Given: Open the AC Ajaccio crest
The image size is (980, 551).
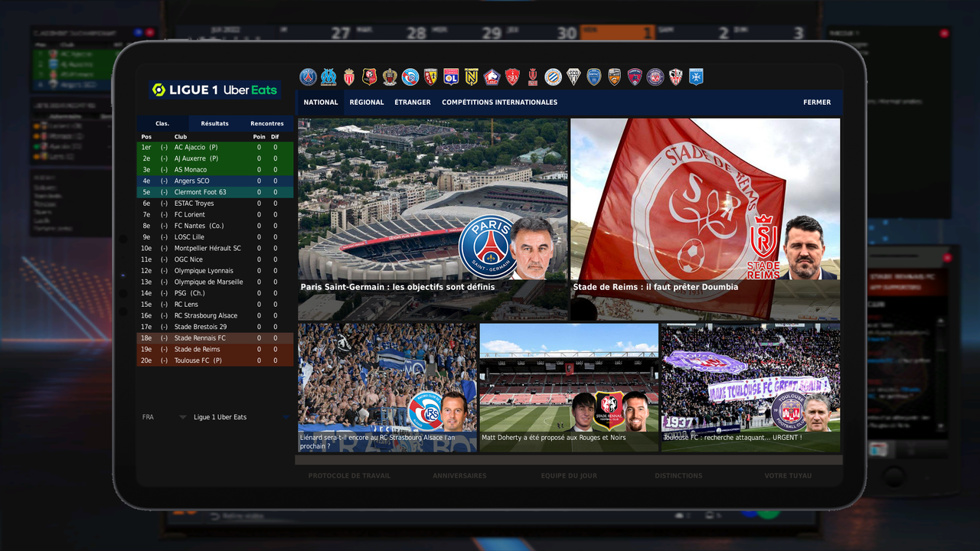Looking at the screenshot, I should click(x=675, y=77).
